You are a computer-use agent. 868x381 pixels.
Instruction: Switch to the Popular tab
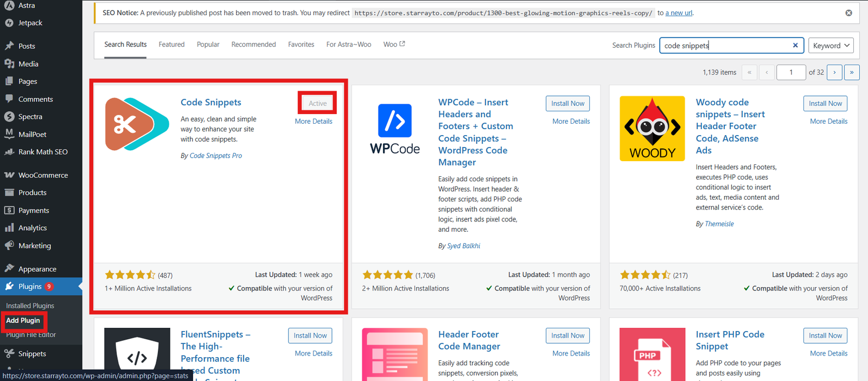(208, 45)
